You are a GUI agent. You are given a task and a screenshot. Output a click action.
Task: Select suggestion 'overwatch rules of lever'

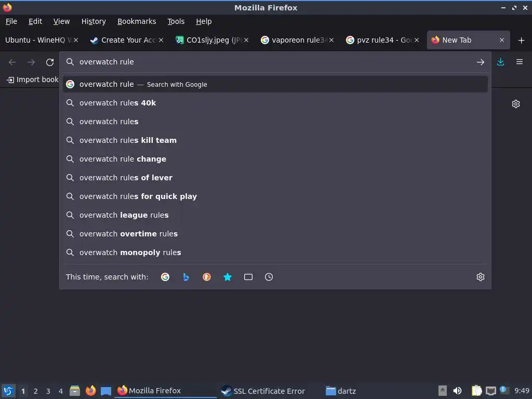(275, 178)
